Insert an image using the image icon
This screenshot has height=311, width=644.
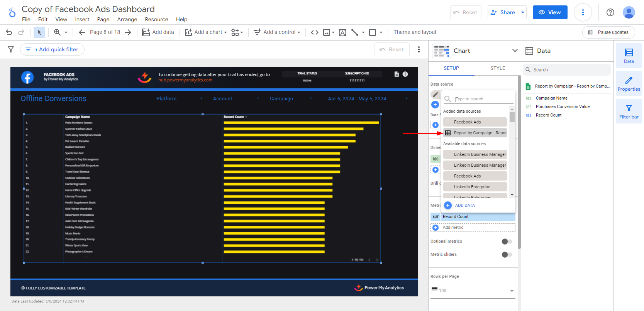click(x=327, y=32)
